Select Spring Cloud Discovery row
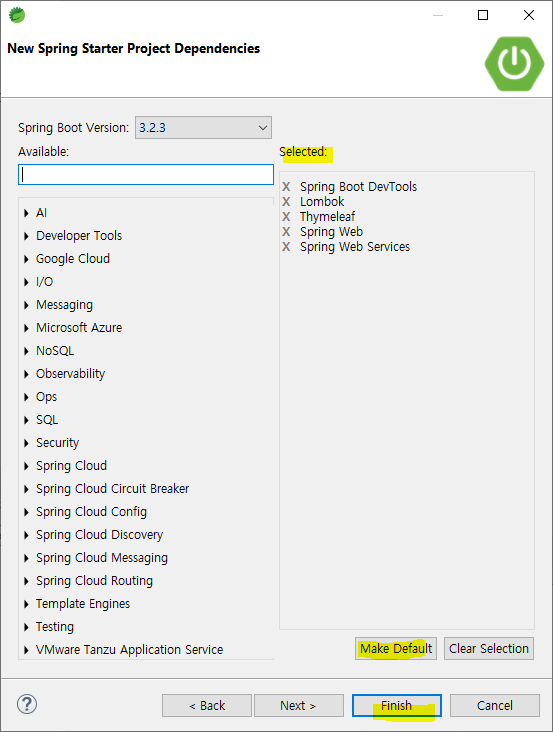Viewport: 553px width, 732px height. tap(99, 535)
